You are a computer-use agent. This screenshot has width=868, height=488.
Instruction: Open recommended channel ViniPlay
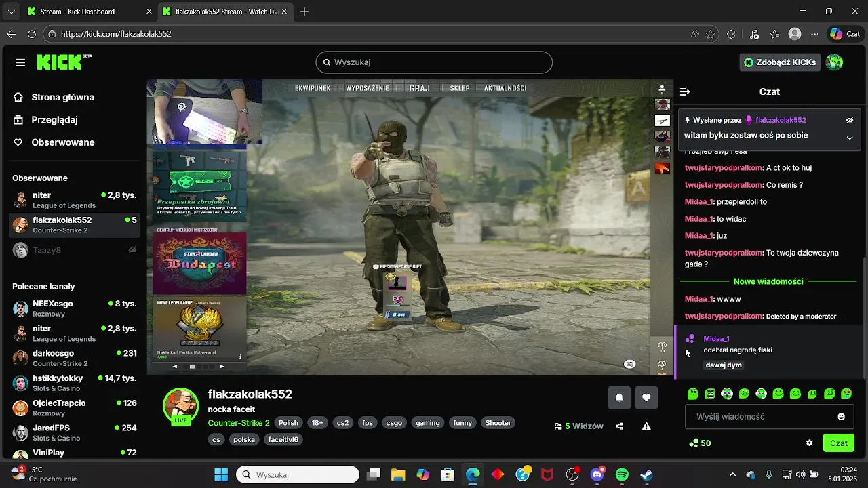75,453
